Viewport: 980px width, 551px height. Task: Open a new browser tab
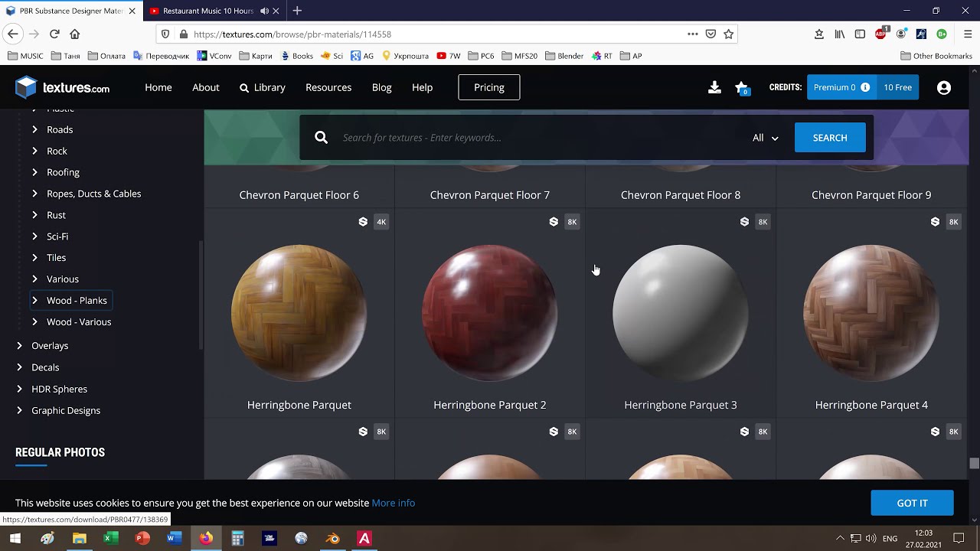coord(297,11)
